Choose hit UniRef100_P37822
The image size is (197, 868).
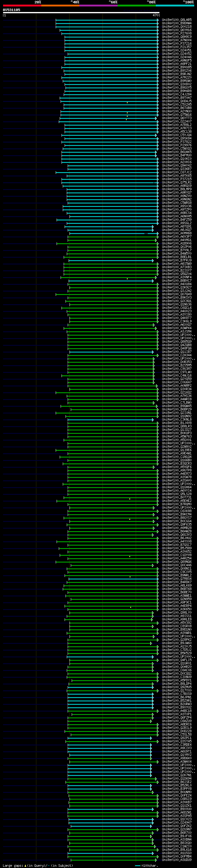(176, 142)
